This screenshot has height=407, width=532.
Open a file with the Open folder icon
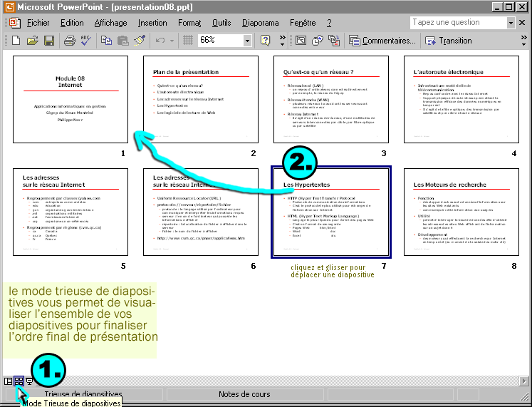click(x=33, y=41)
